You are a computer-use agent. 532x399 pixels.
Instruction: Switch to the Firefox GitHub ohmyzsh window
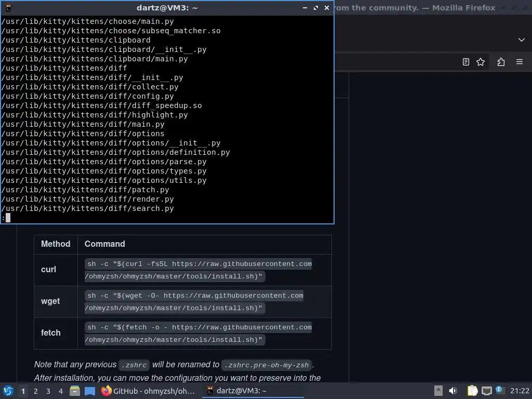149,391
